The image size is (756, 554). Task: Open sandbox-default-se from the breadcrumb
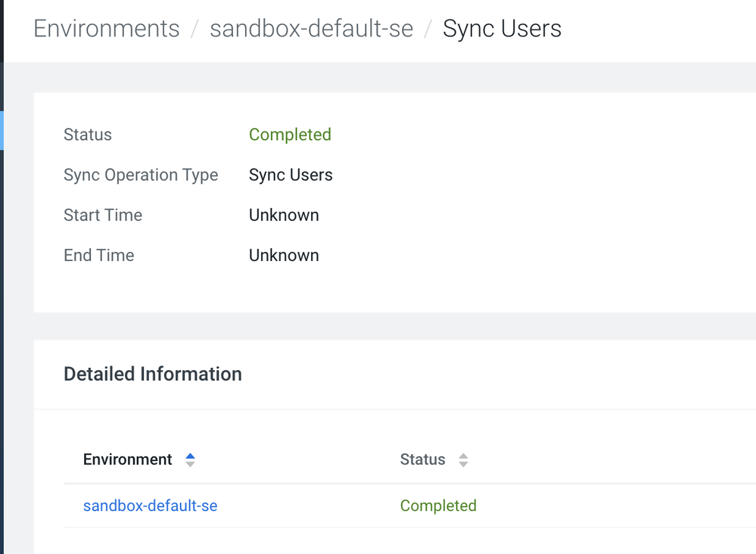pyautogui.click(x=311, y=29)
